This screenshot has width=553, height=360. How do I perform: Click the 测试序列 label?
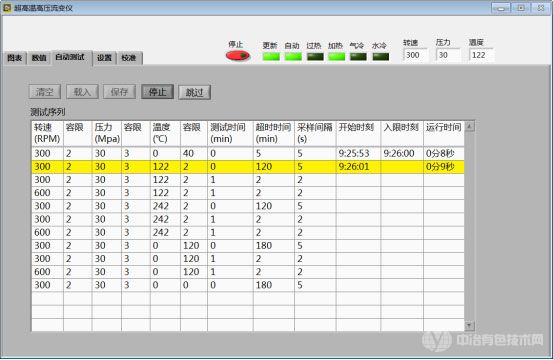click(48, 112)
